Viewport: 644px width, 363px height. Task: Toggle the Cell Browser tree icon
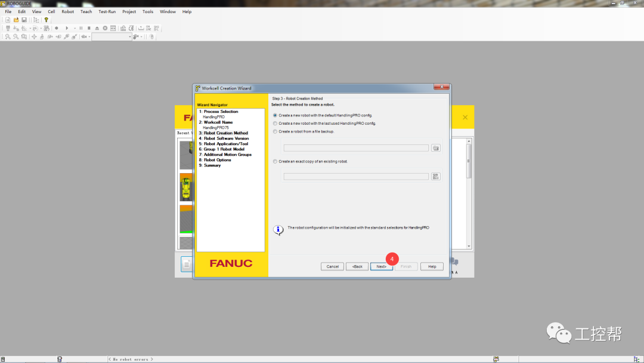point(36,20)
